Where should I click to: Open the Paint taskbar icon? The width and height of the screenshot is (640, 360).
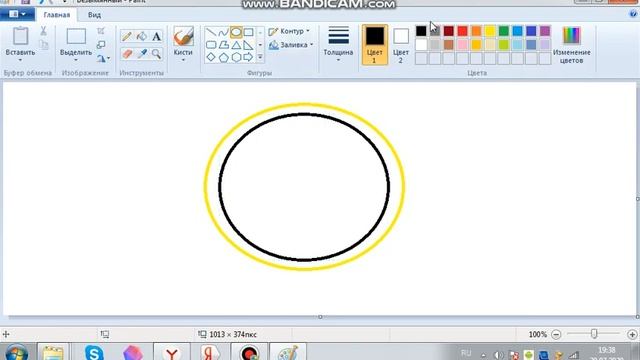click(x=288, y=353)
